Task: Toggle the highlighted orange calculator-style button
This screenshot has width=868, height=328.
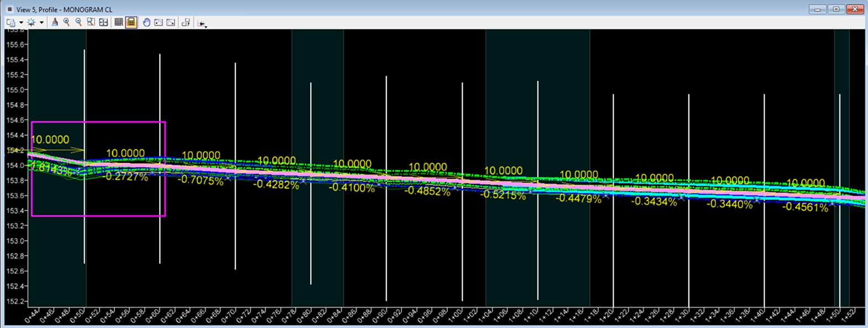Action: [131, 23]
